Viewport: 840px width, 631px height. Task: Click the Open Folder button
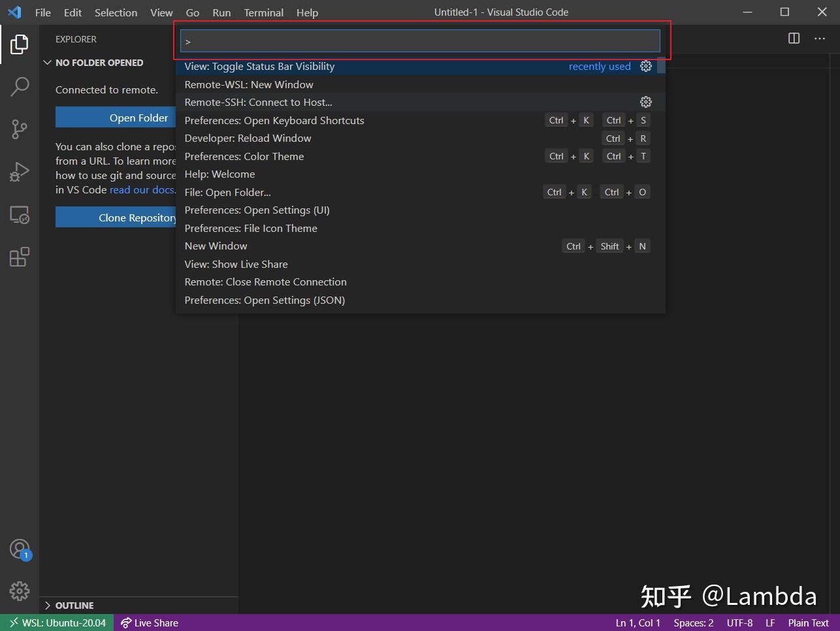tap(138, 118)
